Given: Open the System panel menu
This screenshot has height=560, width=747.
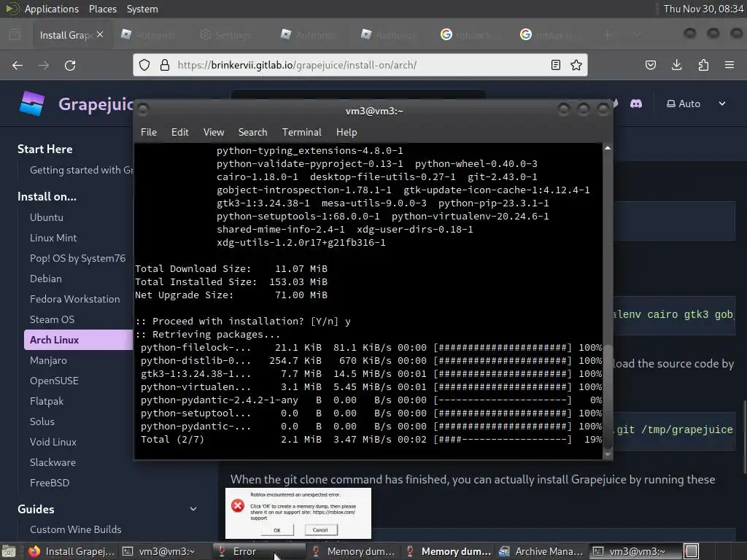Looking at the screenshot, I should click(x=142, y=9).
